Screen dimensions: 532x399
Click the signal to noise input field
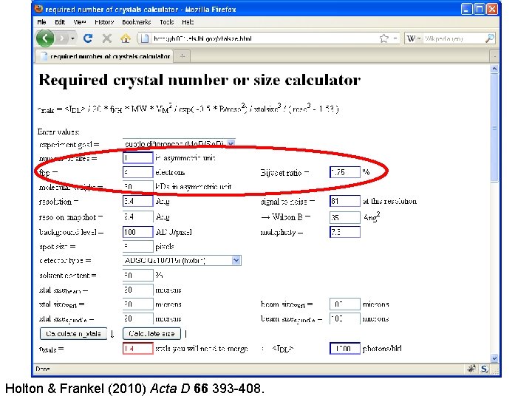click(345, 201)
